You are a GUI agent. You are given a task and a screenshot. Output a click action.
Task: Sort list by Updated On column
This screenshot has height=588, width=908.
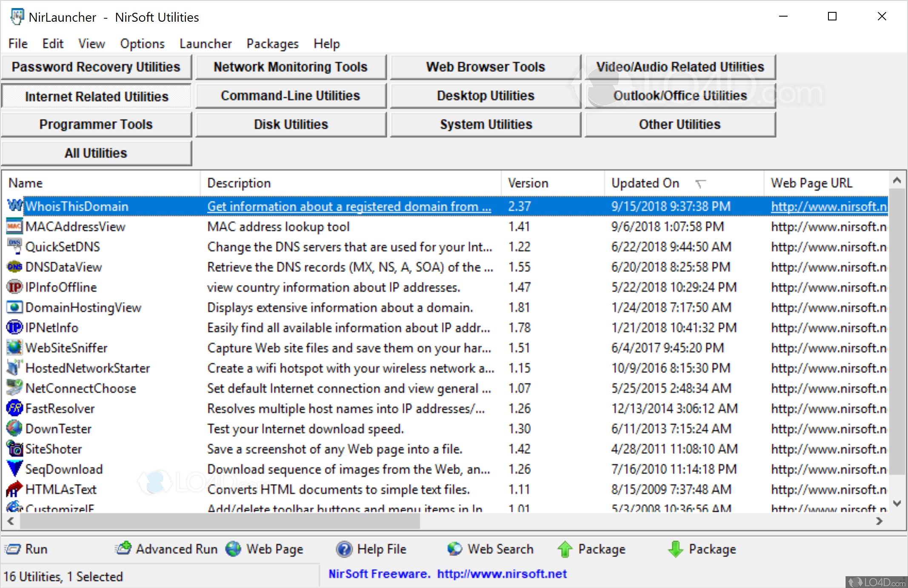tap(645, 183)
